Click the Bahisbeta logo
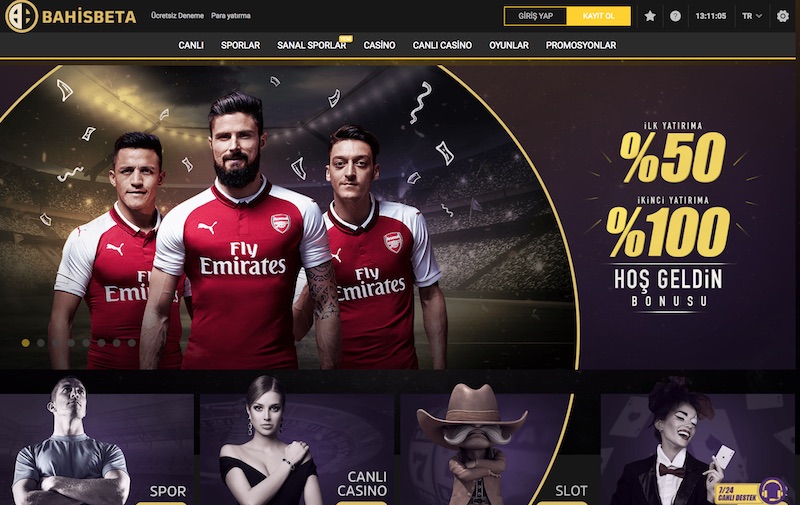The image size is (800, 505). click(70, 16)
